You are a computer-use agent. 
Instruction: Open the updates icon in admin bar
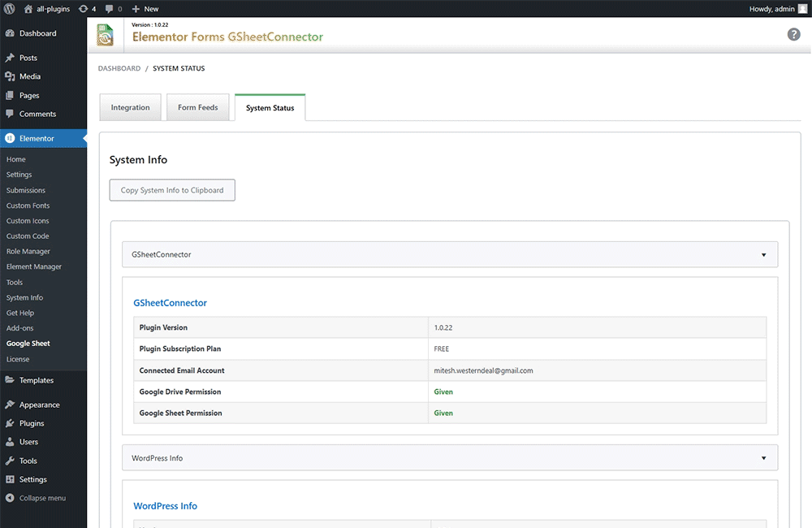point(84,9)
